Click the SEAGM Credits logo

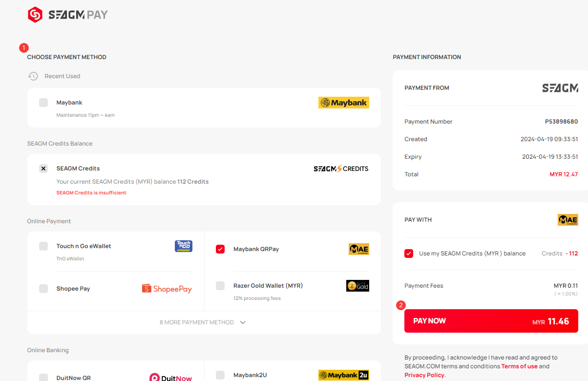pos(341,169)
